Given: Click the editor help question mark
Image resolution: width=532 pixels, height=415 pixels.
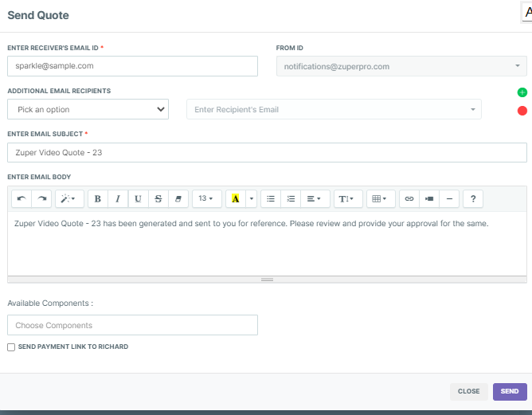Looking at the screenshot, I should (x=473, y=198).
